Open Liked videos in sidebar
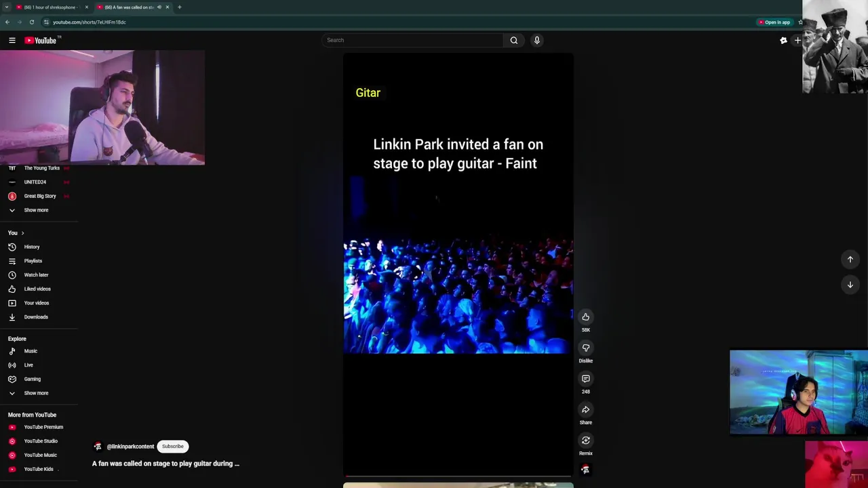 coord(39,289)
